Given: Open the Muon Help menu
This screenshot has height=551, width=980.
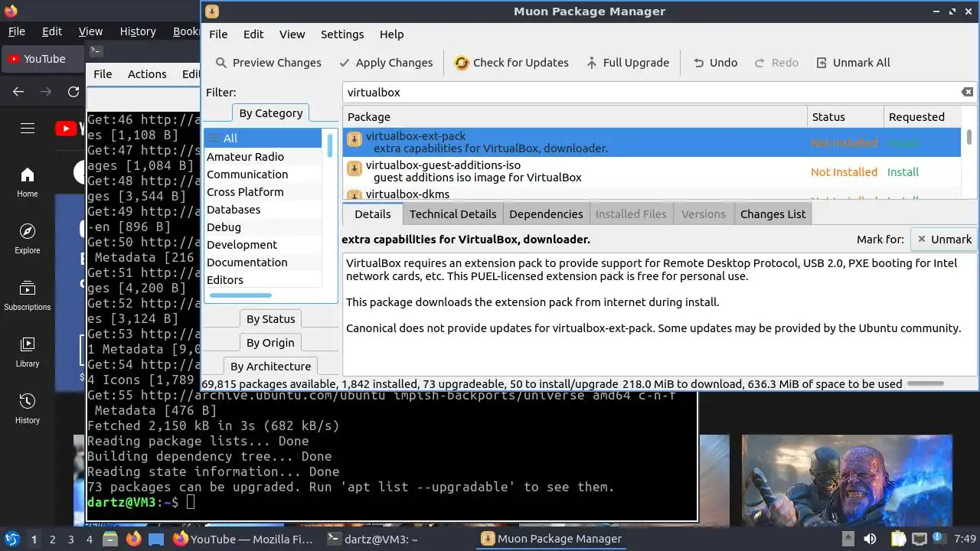Looking at the screenshot, I should pyautogui.click(x=391, y=34).
